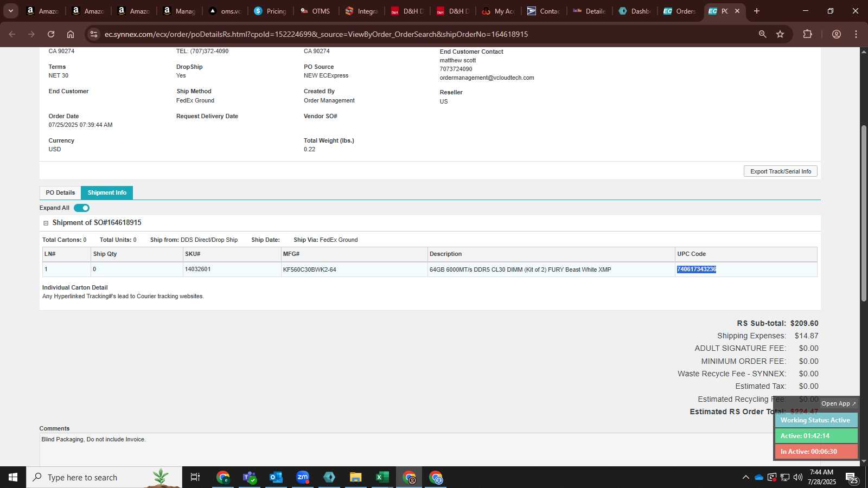Screen dimensions: 868x488
Task: Switch to the Detailed tab
Action: click(589, 11)
